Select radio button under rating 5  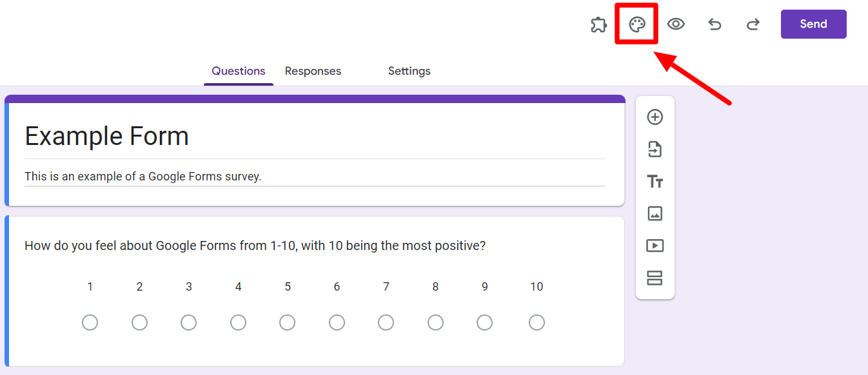(x=288, y=322)
